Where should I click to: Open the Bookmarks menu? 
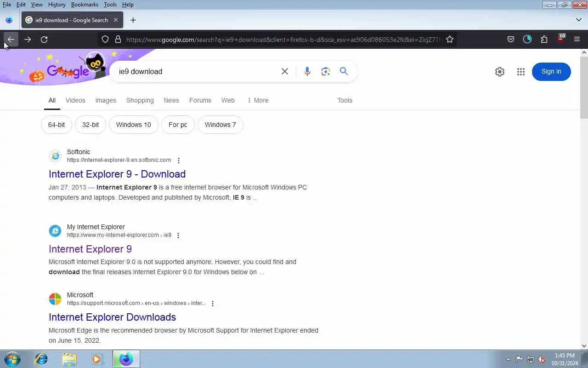click(85, 5)
